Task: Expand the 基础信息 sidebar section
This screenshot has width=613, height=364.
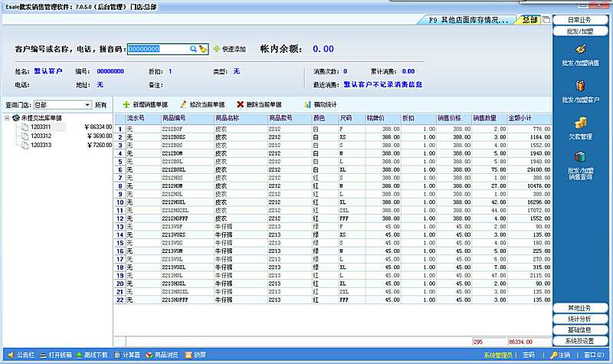Action: 579,330
